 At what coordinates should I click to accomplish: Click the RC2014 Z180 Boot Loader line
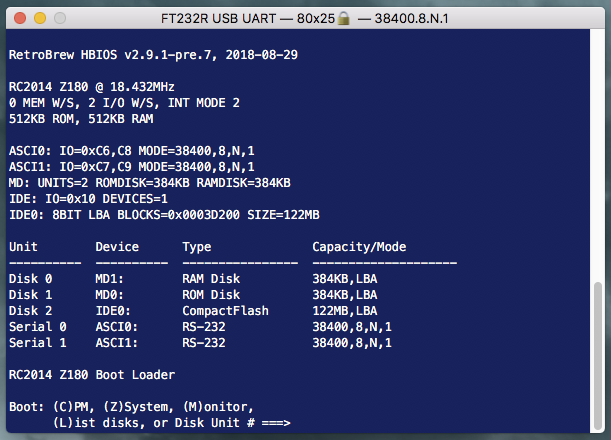pyautogui.click(x=91, y=375)
